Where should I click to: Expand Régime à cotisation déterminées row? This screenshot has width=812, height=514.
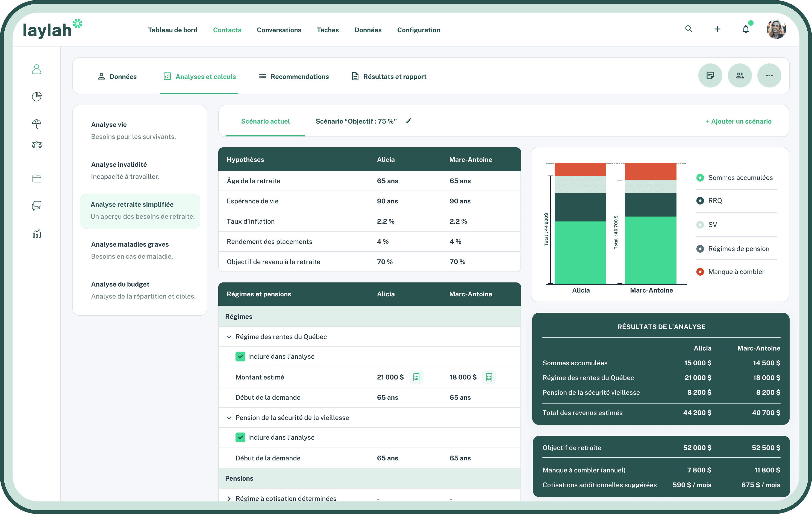[229, 498]
